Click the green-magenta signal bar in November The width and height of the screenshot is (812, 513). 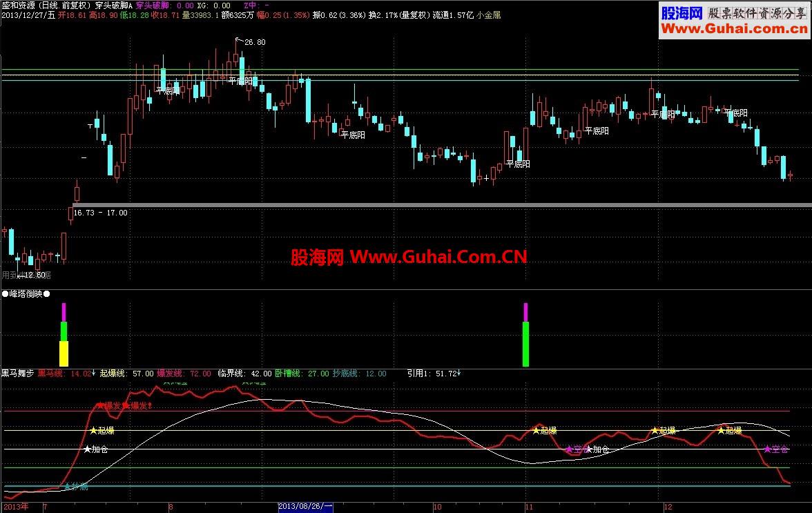525,335
